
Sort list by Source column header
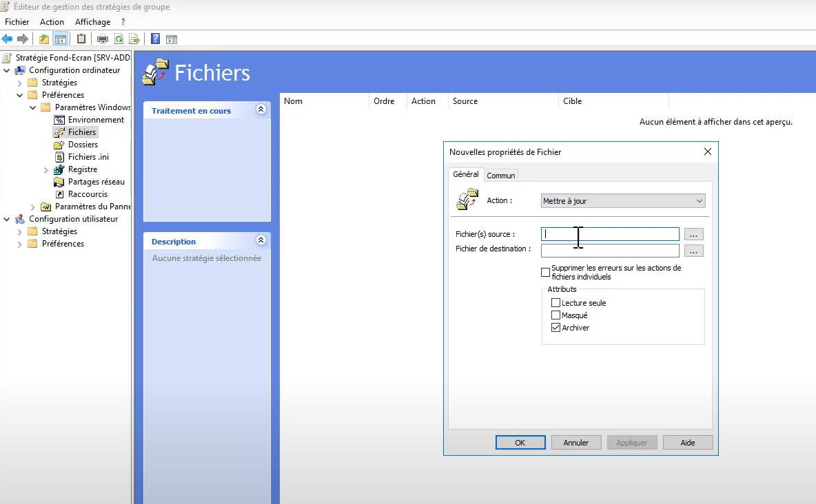pyautogui.click(x=503, y=101)
